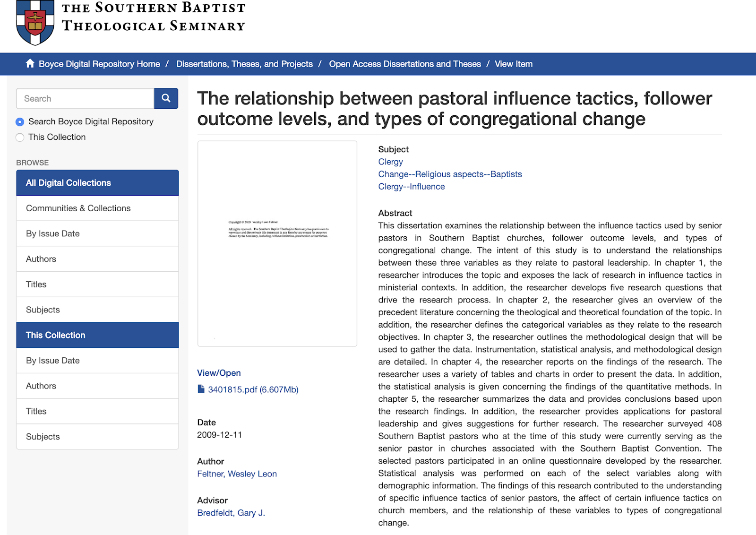
Task: Browse Subjects under This Collection
Action: pos(97,437)
